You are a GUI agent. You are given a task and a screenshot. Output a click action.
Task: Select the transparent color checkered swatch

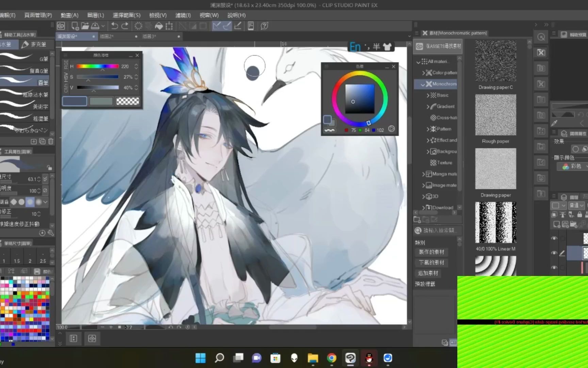click(128, 101)
